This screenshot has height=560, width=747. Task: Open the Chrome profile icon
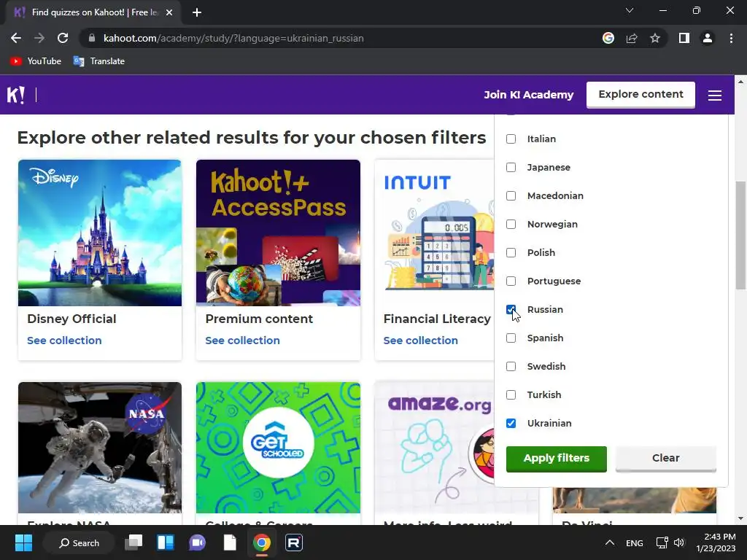(707, 38)
